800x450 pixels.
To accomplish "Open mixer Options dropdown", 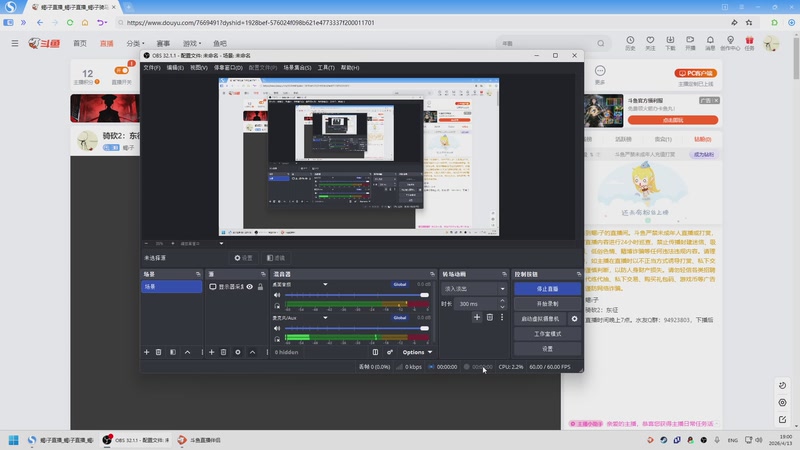I will (x=417, y=352).
